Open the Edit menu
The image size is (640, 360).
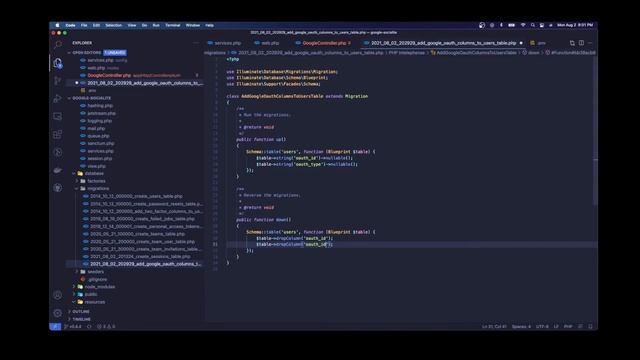(96, 25)
